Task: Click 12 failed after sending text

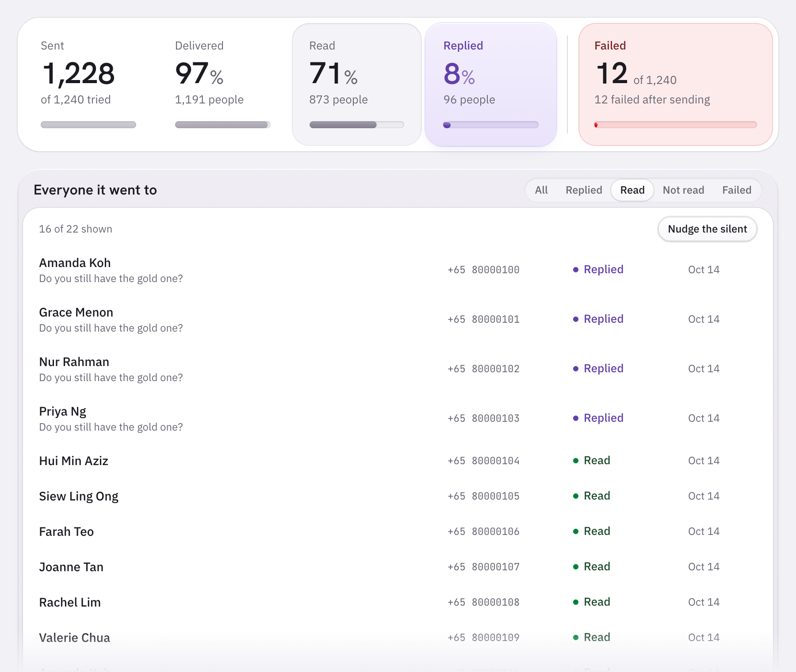Action: [x=652, y=99]
